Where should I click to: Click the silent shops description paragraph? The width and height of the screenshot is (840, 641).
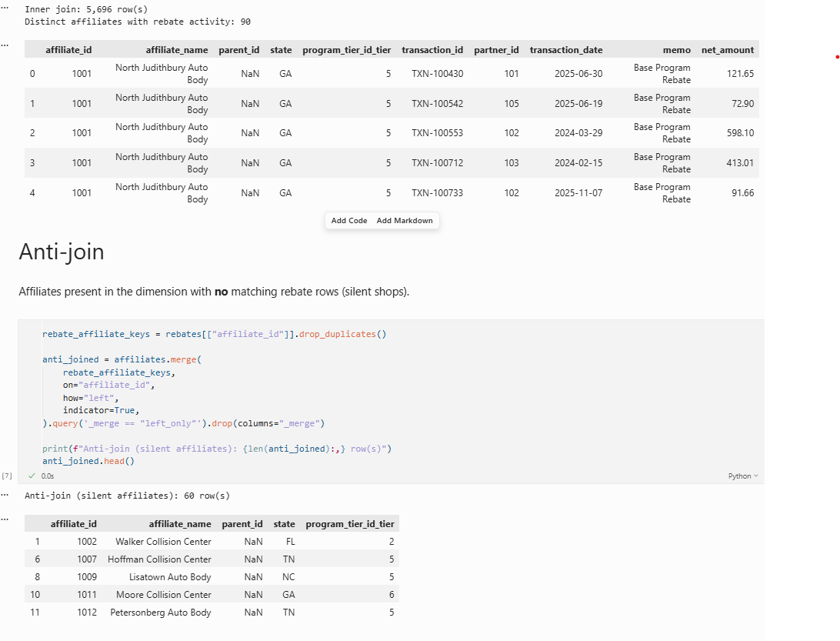[214, 292]
